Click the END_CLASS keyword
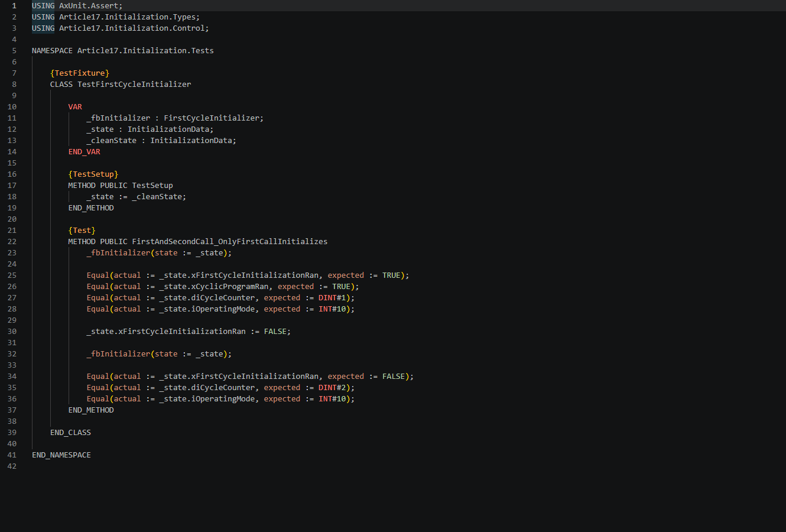 pyautogui.click(x=70, y=433)
